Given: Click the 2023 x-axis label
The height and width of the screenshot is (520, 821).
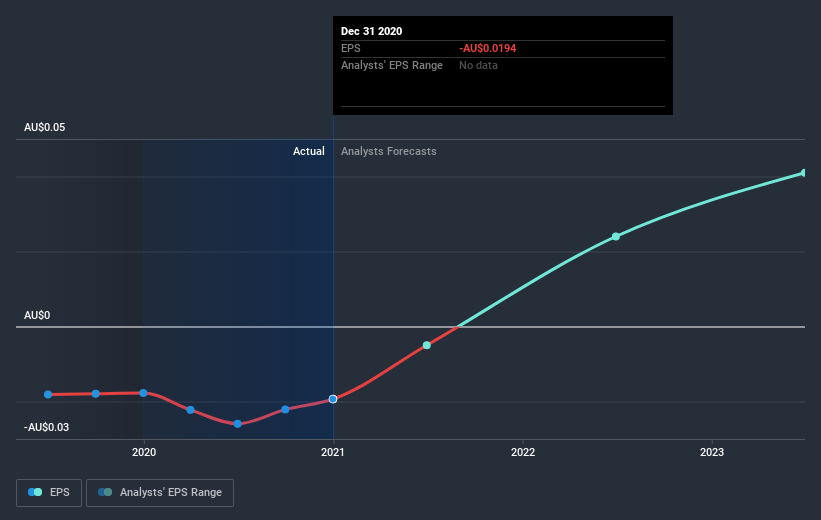Looking at the screenshot, I should coord(712,452).
